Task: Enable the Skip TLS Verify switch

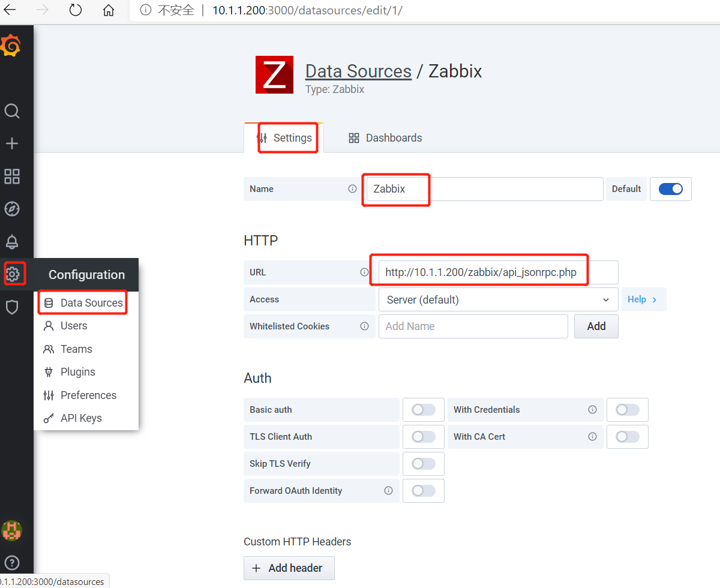Action: pos(424,464)
